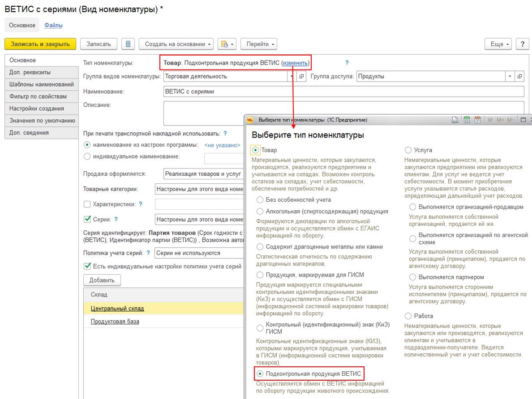Image resolution: width=532 pixels, height=399 pixels.
Task: Click help icon next to Серии
Action: [116, 219]
